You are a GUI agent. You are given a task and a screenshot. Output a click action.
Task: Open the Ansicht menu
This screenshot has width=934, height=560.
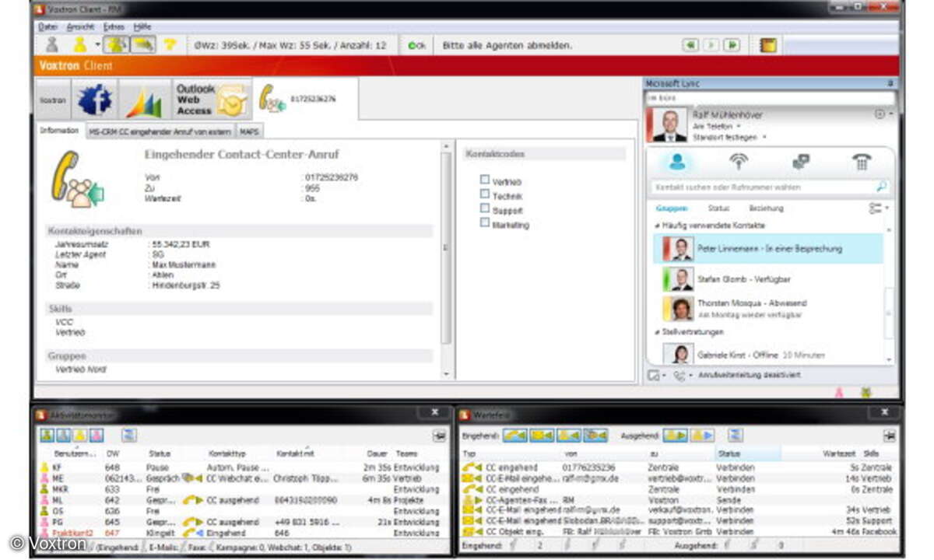(81, 26)
